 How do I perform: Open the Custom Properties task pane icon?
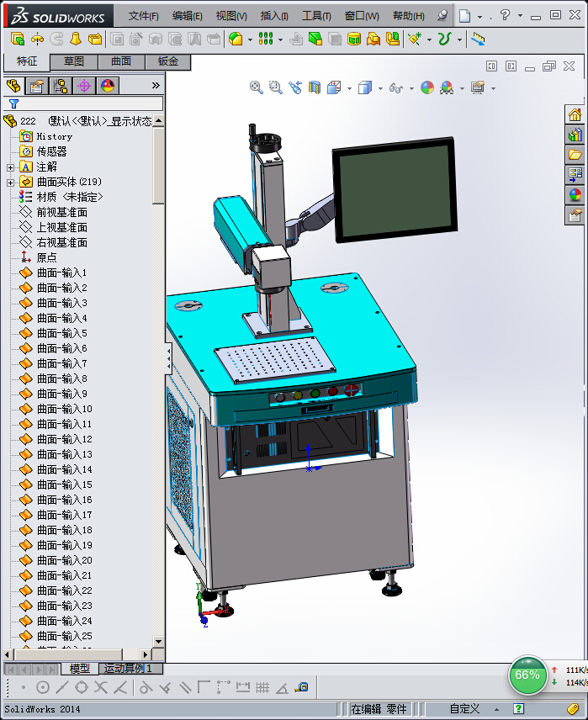(575, 214)
